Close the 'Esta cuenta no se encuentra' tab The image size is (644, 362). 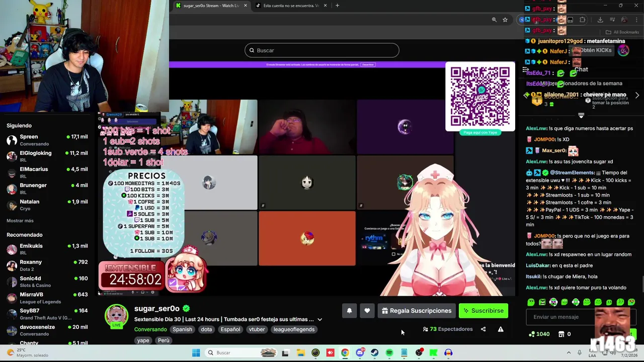click(x=325, y=6)
